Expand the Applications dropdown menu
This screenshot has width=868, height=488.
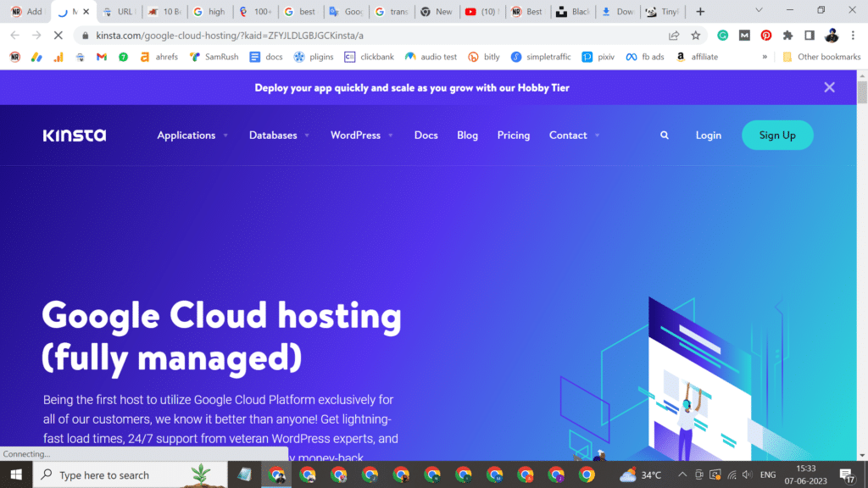point(192,136)
